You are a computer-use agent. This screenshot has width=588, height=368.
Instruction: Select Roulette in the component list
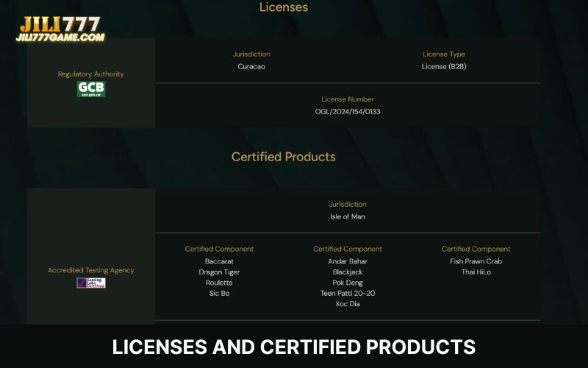click(219, 283)
